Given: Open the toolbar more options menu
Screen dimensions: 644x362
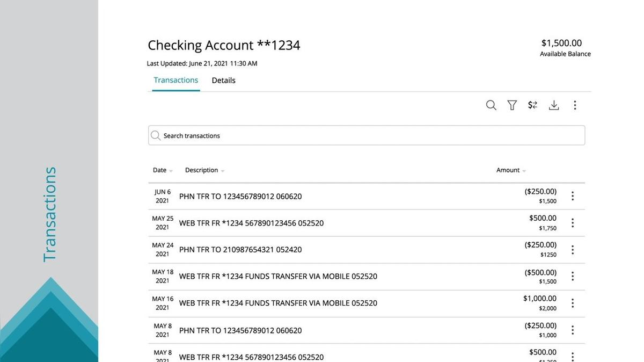Looking at the screenshot, I should [575, 105].
